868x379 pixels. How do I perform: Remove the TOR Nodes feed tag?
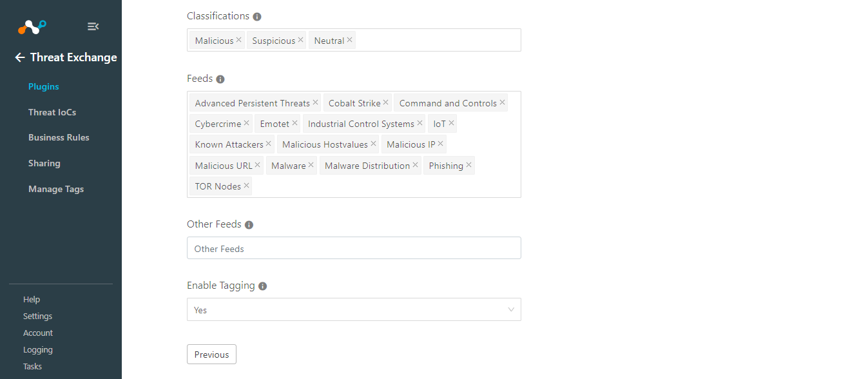(x=246, y=186)
